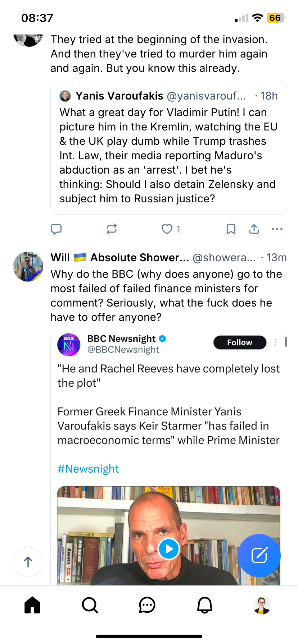This screenshot has width=298, height=644.
Task: Bookmark the tweet about the invasion
Action: [x=231, y=229]
